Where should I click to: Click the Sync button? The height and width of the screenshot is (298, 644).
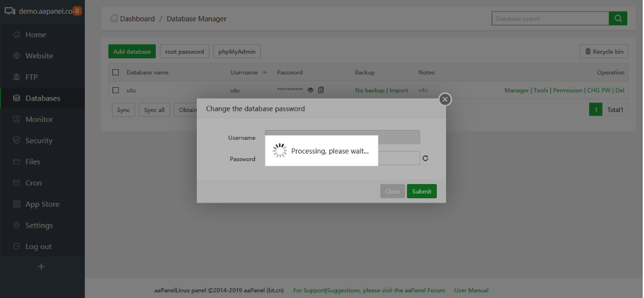point(123,110)
